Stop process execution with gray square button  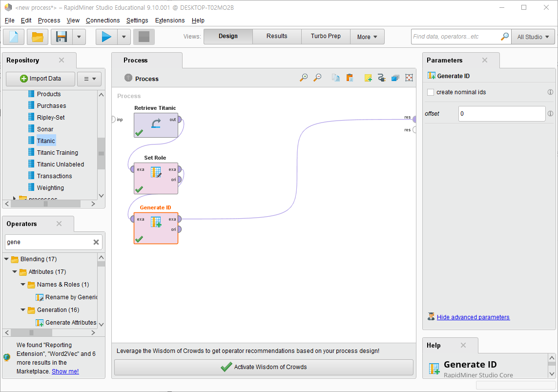tap(144, 37)
